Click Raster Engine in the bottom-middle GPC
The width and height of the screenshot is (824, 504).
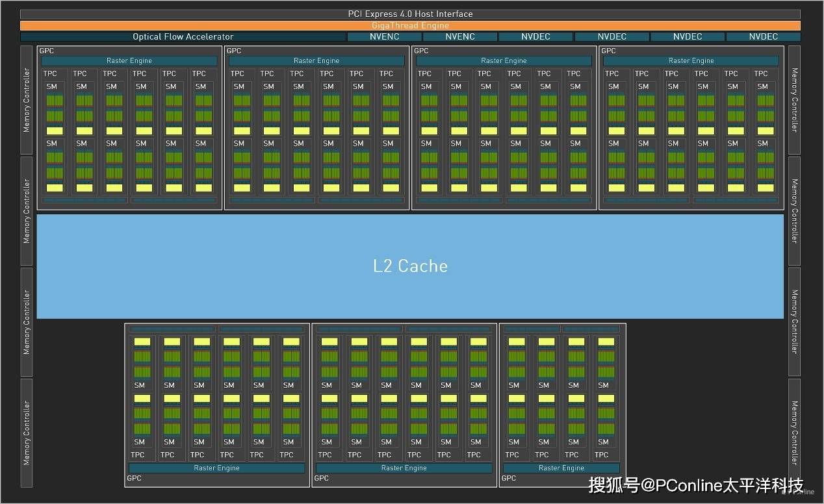pos(404,468)
